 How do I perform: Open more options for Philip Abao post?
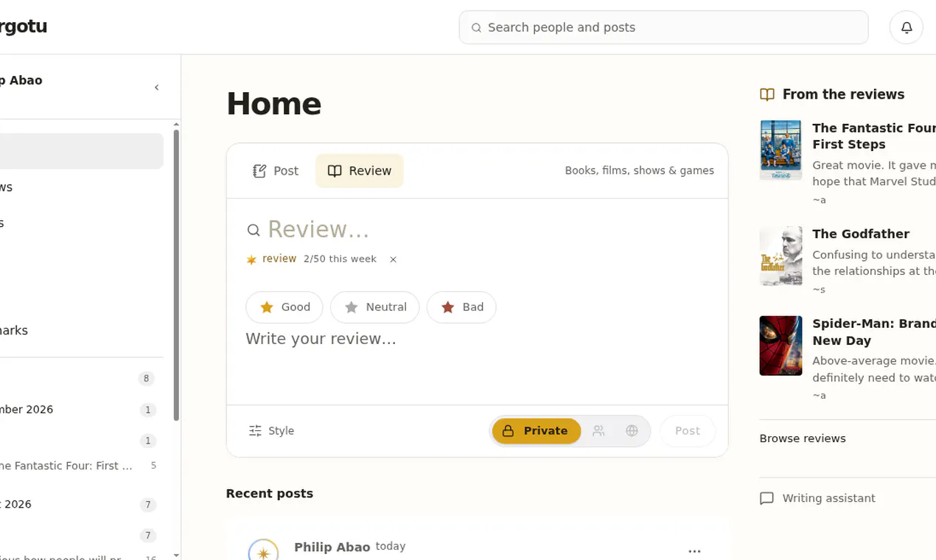694,551
